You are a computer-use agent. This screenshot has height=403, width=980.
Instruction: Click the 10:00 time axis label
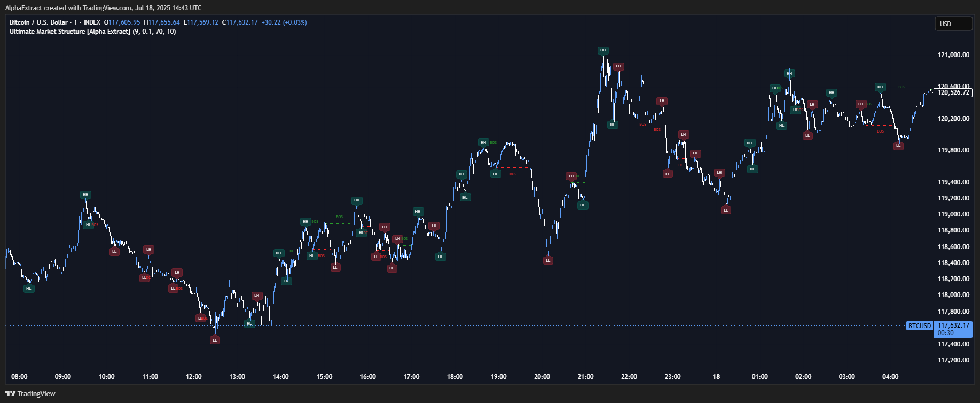(x=106, y=377)
